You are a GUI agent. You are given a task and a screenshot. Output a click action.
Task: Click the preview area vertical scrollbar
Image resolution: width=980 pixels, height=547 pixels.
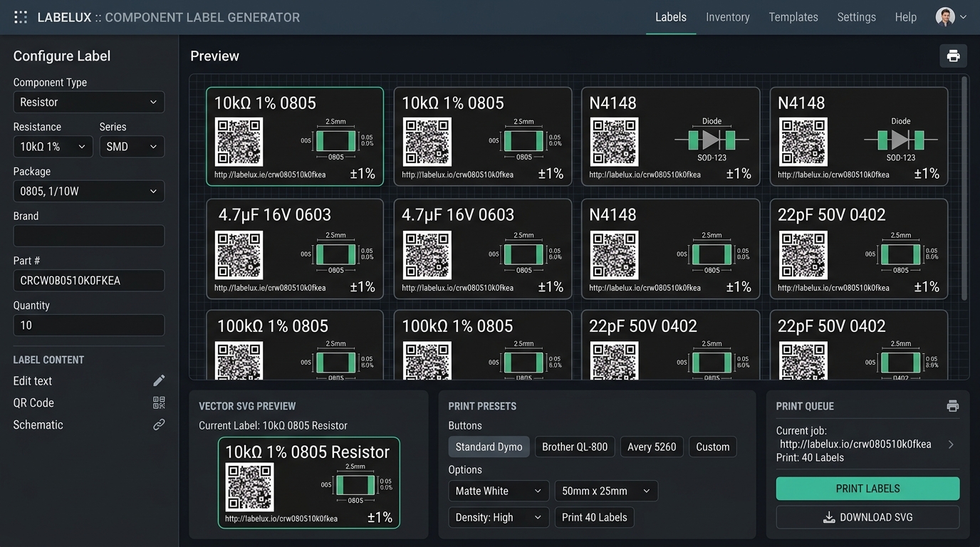[x=965, y=189]
